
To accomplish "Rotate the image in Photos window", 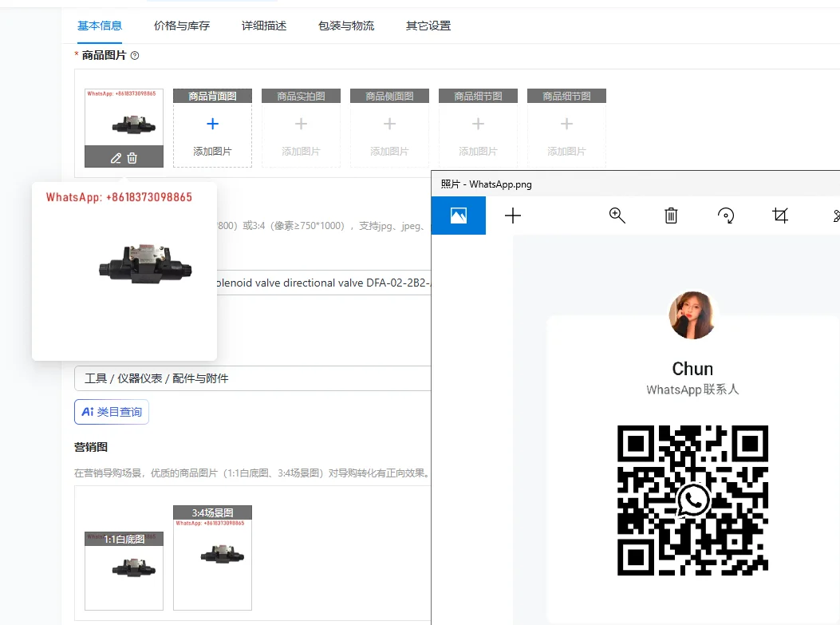I will [725, 216].
